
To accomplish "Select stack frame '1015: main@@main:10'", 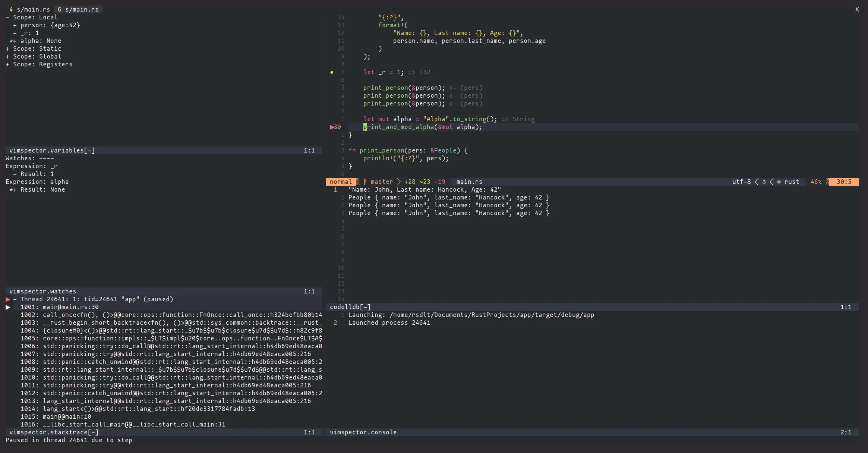I will [x=56, y=416].
